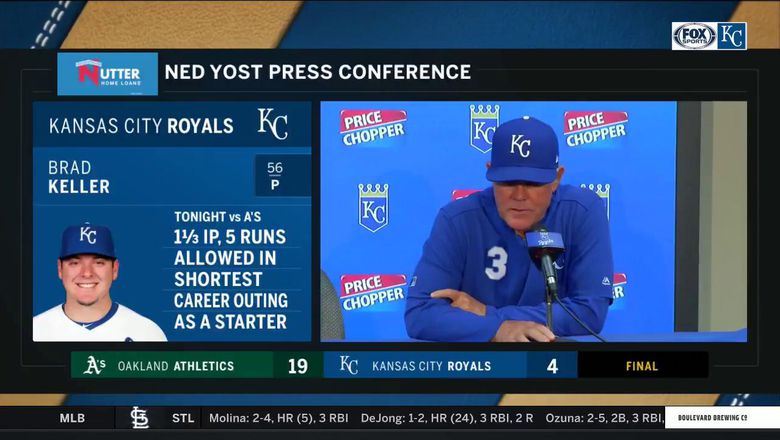Click the Molina stat line in ticker
780x440 pixels.
pyautogui.click(x=279, y=418)
